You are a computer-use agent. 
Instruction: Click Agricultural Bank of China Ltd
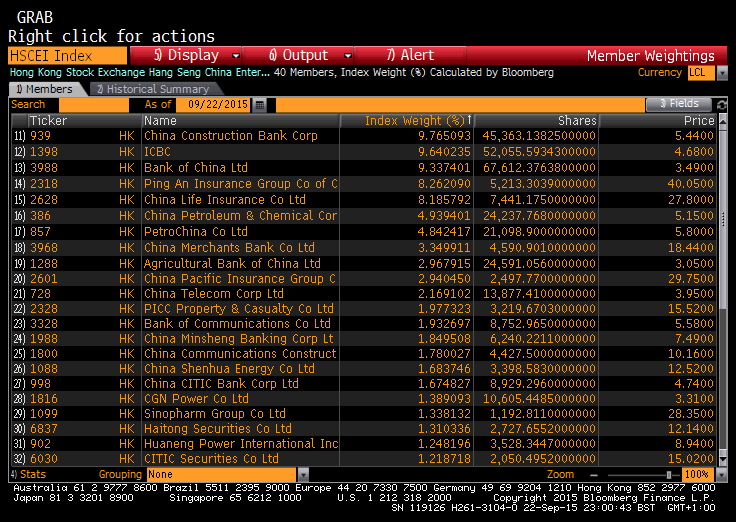click(x=232, y=263)
